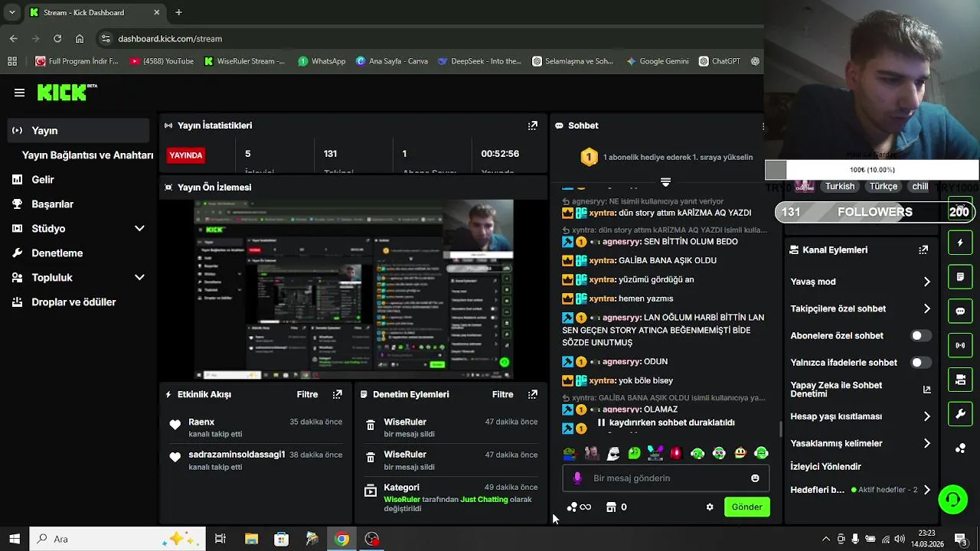The width and height of the screenshot is (980, 551).
Task: Click the chat scrollbar
Action: pos(780,430)
